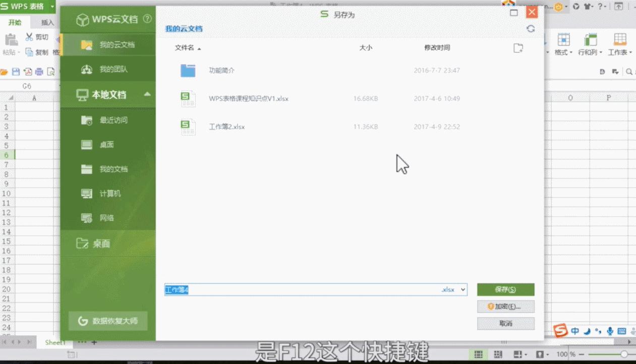Click the 保存(S) save button

(505, 289)
